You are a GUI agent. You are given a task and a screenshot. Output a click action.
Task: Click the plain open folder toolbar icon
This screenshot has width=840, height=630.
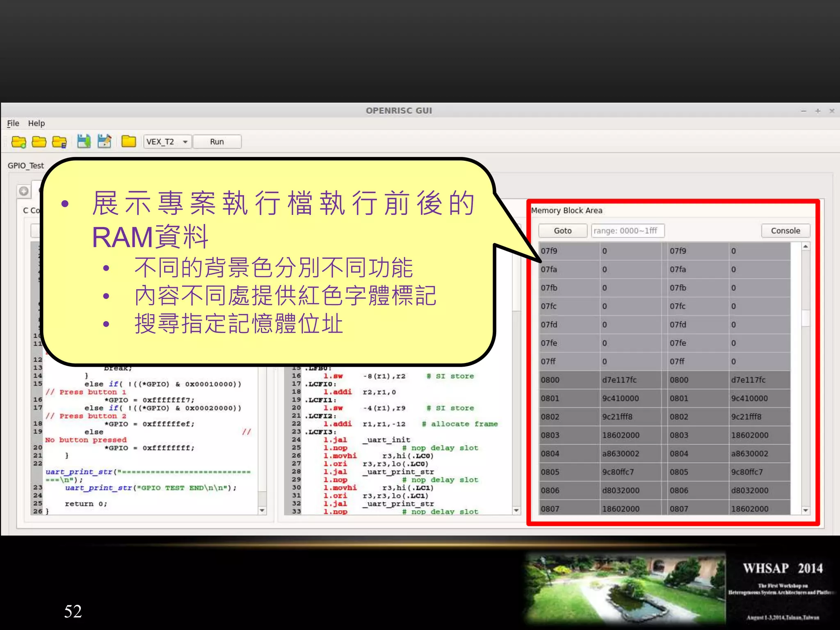[x=39, y=142]
